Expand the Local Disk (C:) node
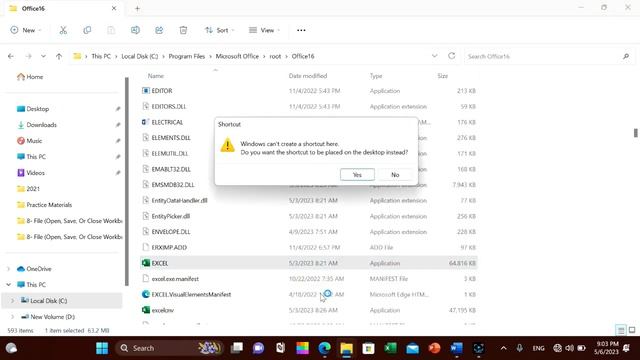Screen dimensions: 640x360 pos(12,301)
